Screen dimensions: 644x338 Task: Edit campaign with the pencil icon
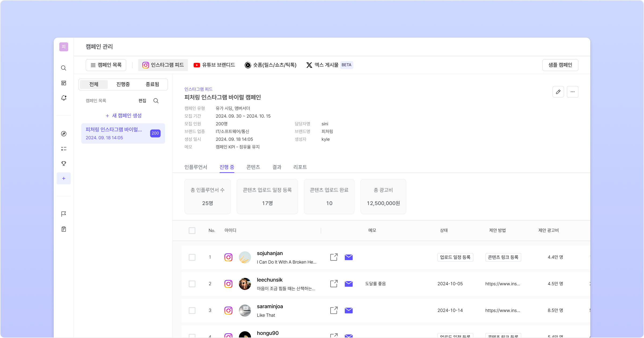558,92
